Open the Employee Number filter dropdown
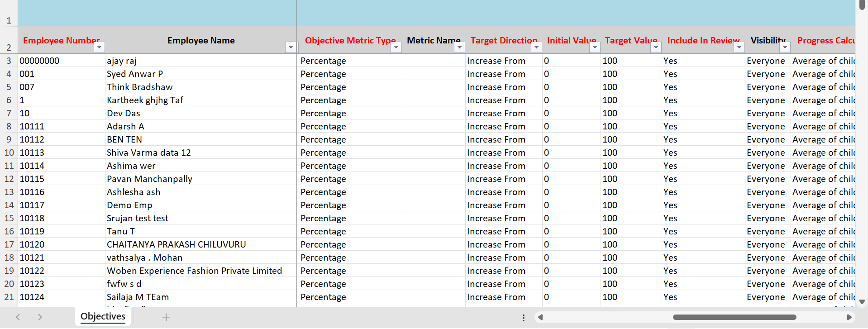 [99, 48]
